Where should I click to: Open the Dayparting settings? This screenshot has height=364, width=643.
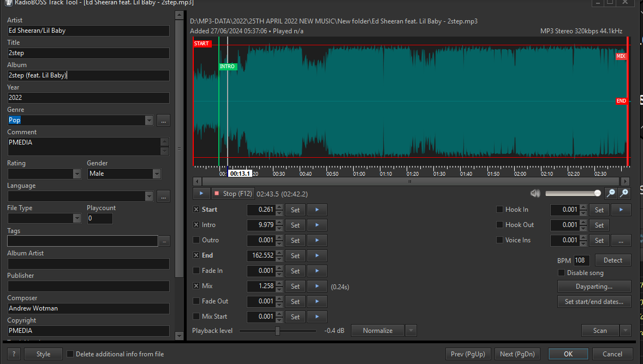click(594, 287)
